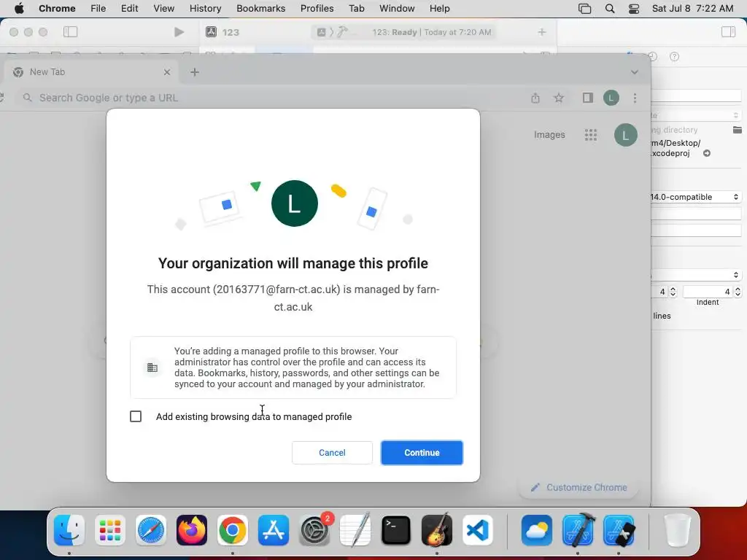Open Customize Chrome button

pos(578,487)
